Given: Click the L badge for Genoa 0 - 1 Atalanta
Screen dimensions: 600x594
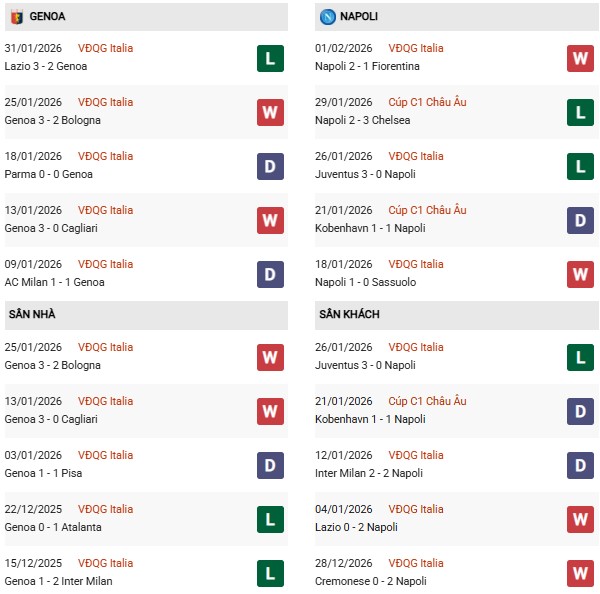Looking at the screenshot, I should click(270, 519).
